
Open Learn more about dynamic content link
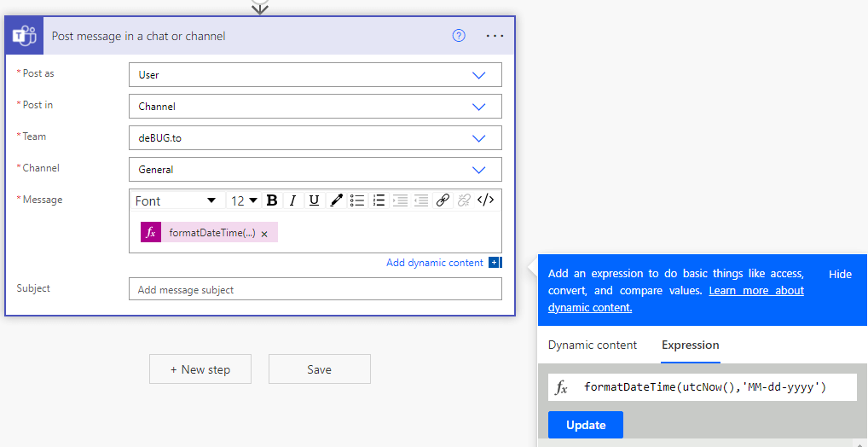[x=675, y=299]
